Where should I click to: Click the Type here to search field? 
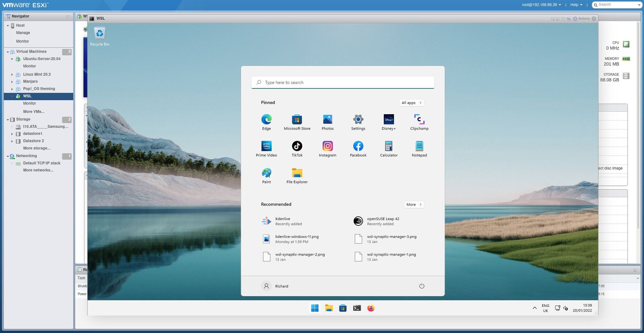click(x=342, y=82)
